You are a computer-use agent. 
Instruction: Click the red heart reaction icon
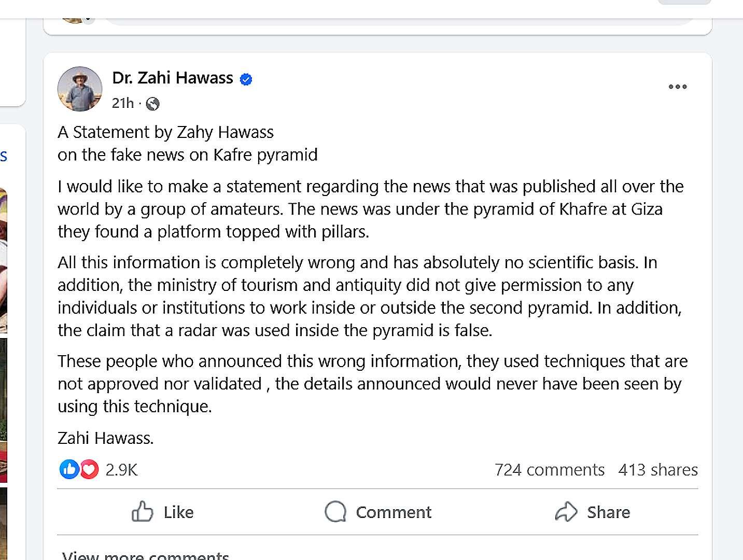click(89, 469)
